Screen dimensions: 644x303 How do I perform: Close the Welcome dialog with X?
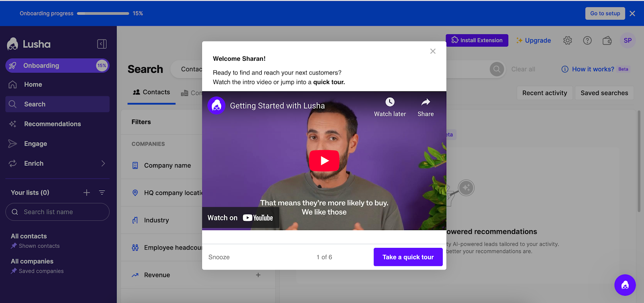pos(433,51)
